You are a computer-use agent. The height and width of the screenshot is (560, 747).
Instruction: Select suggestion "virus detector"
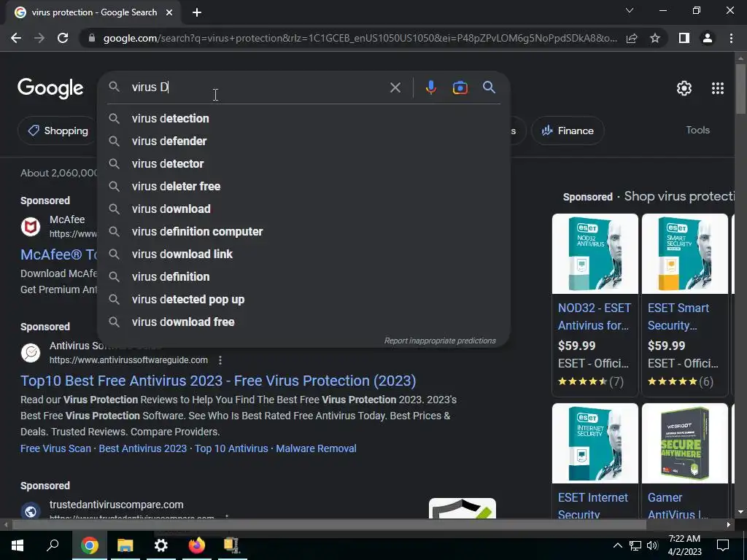pos(303,164)
